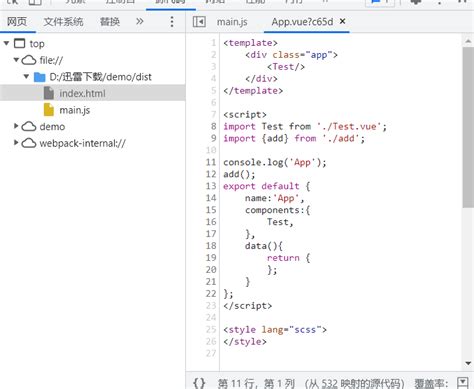Click the pretty print {} icon
The image size is (474, 389).
point(199,383)
